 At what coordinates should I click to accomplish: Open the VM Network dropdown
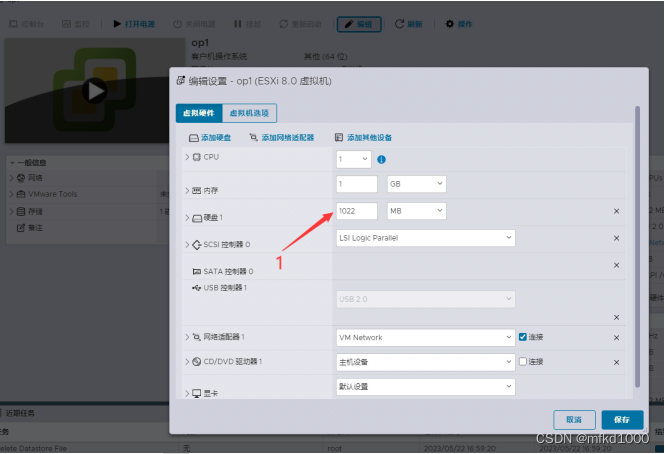[426, 338]
